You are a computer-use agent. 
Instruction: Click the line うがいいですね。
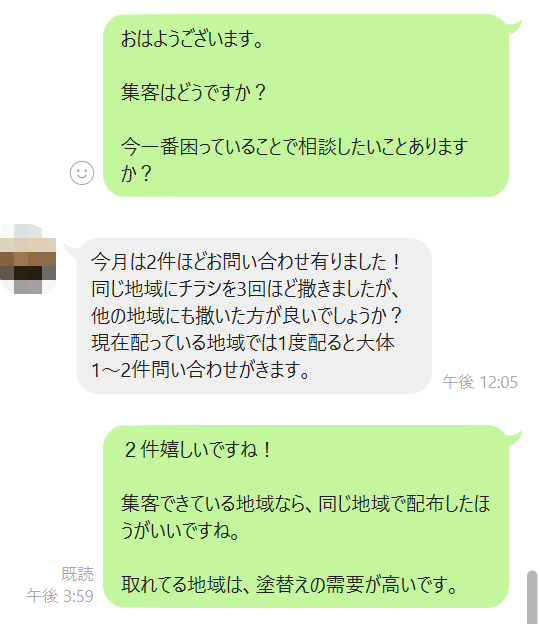click(180, 530)
